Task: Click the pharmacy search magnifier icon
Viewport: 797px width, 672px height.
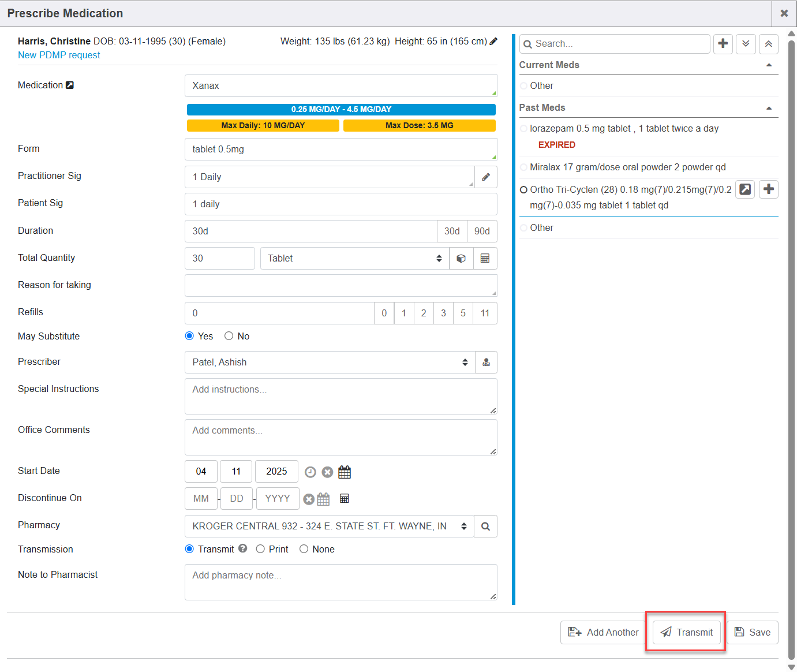Action: coord(485,527)
